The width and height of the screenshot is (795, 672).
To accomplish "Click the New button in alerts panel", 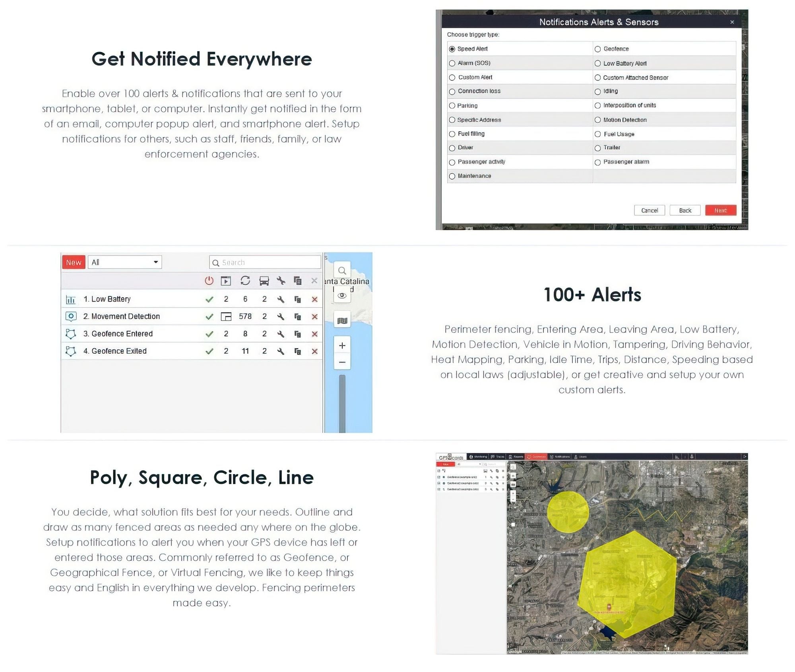I will (74, 261).
